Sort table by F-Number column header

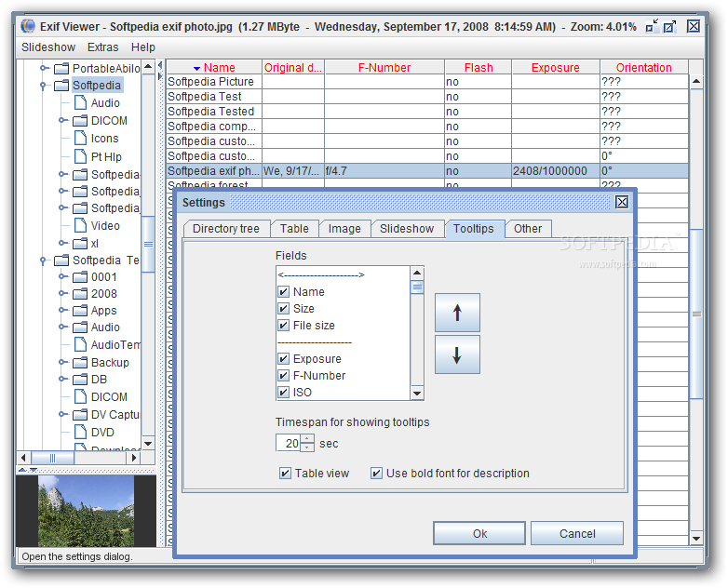click(384, 68)
